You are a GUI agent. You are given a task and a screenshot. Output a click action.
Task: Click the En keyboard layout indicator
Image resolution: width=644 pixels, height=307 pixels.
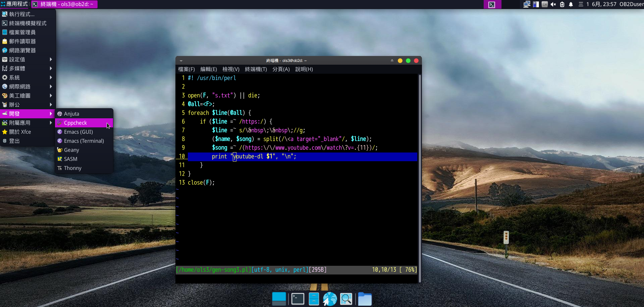(x=545, y=4)
